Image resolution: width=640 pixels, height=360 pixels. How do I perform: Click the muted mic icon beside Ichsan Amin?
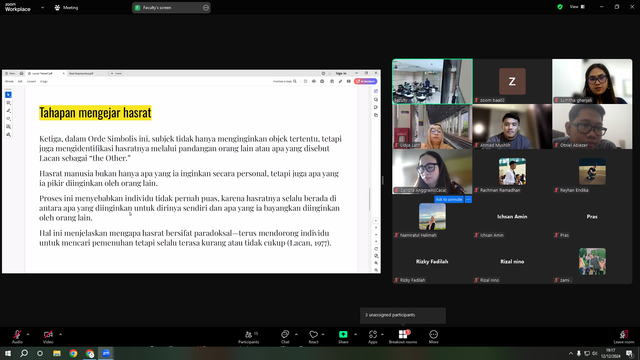[x=476, y=235]
